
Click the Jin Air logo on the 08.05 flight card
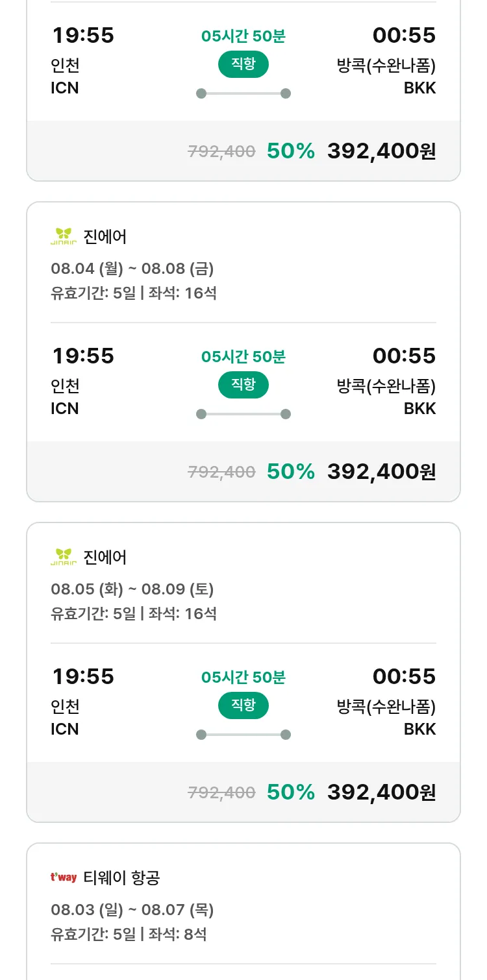[64, 557]
